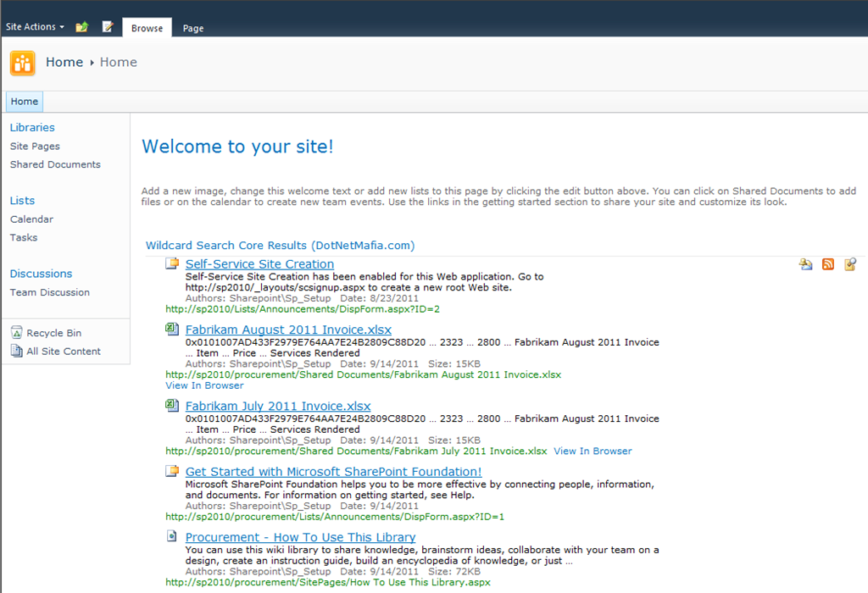
Task: Open the Libraries heading in the sidebar
Action: point(32,127)
